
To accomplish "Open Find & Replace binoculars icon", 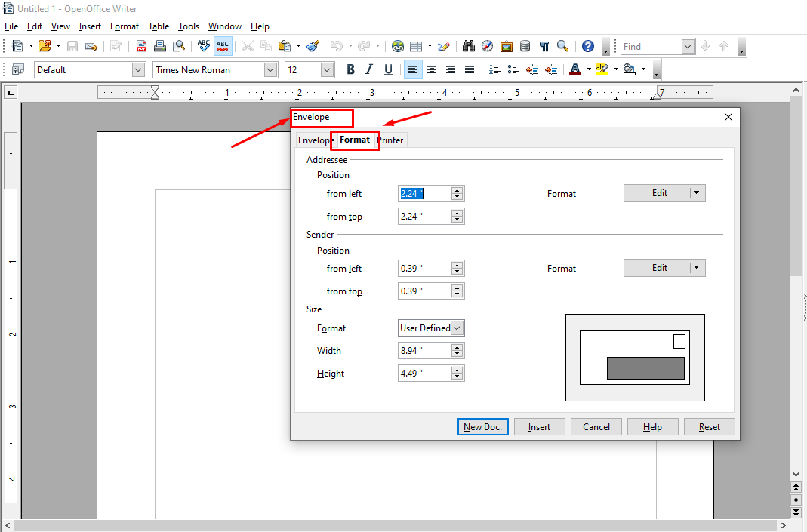I will coord(469,46).
